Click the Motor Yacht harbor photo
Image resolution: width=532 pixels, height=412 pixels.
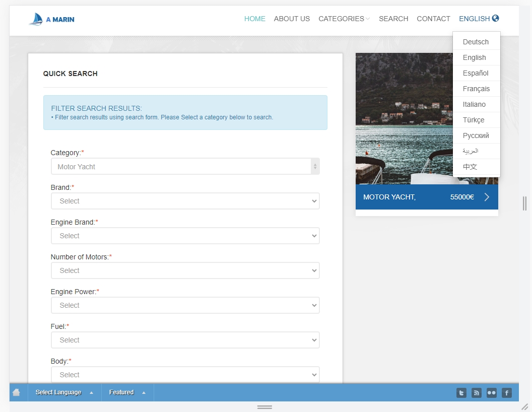point(404,118)
